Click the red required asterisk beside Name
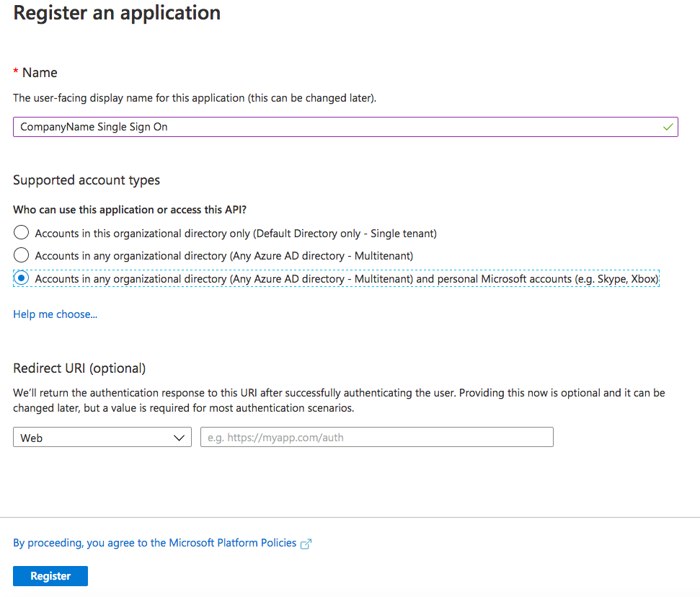The image size is (700, 597). (16, 72)
